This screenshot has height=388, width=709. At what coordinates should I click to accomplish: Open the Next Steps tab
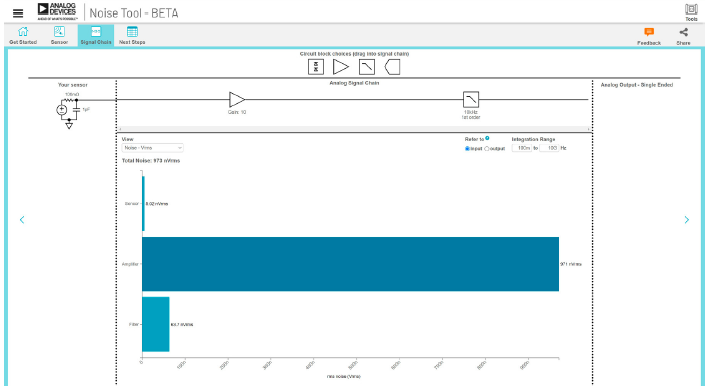132,35
